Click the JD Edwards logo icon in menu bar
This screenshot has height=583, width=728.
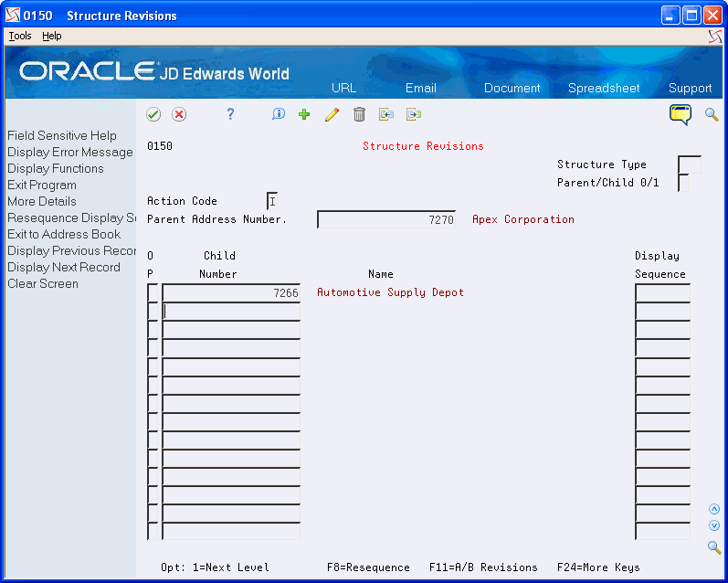(715, 37)
